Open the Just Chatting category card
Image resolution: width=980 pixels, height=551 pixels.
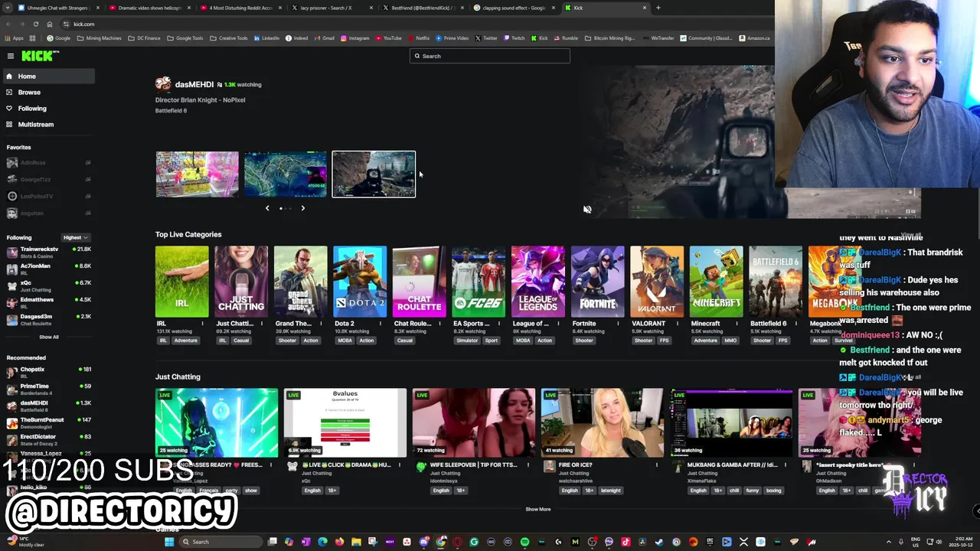coord(241,282)
